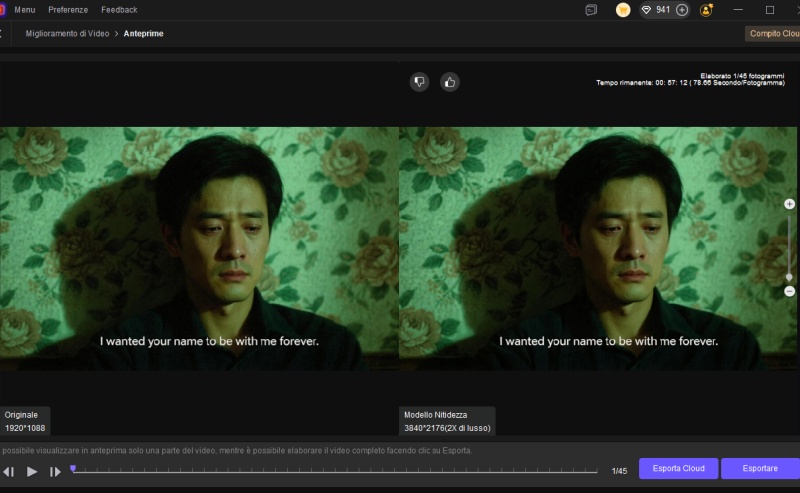Click the Esporta Cloud button
The height and width of the screenshot is (493, 800).
(x=679, y=468)
